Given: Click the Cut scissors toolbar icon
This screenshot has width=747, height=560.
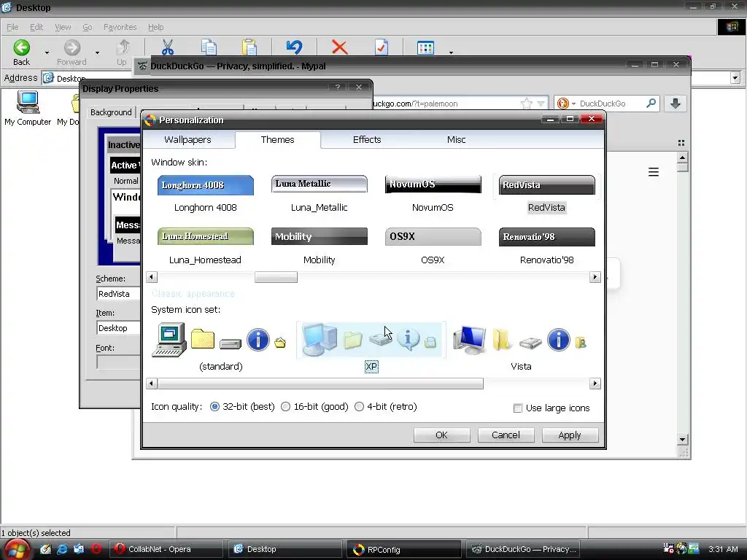Looking at the screenshot, I should (x=168, y=47).
